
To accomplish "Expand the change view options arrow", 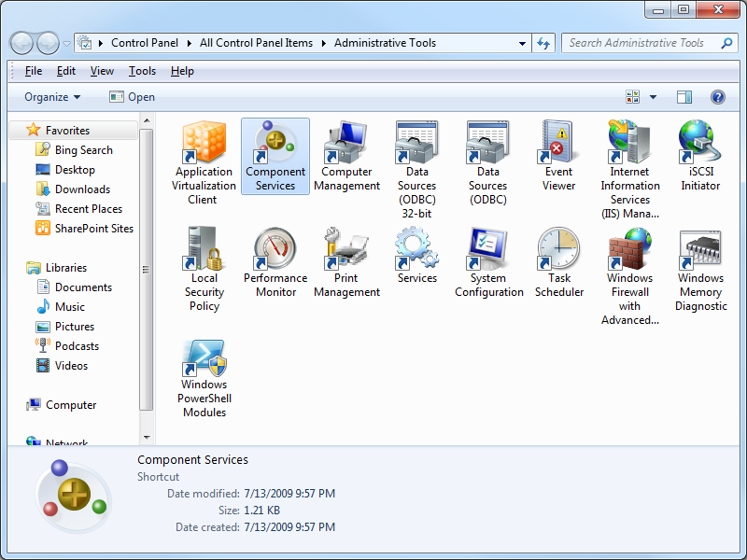I will pos(653,97).
